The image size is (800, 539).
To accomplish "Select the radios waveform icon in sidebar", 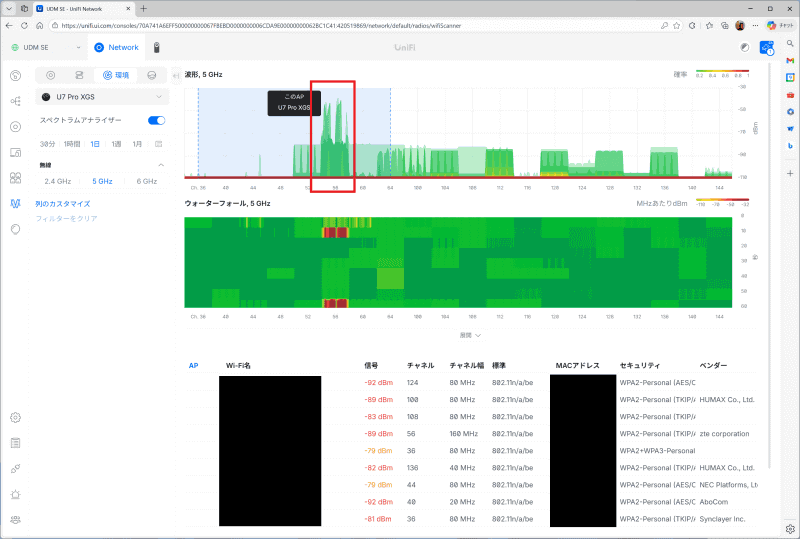I will (16, 203).
